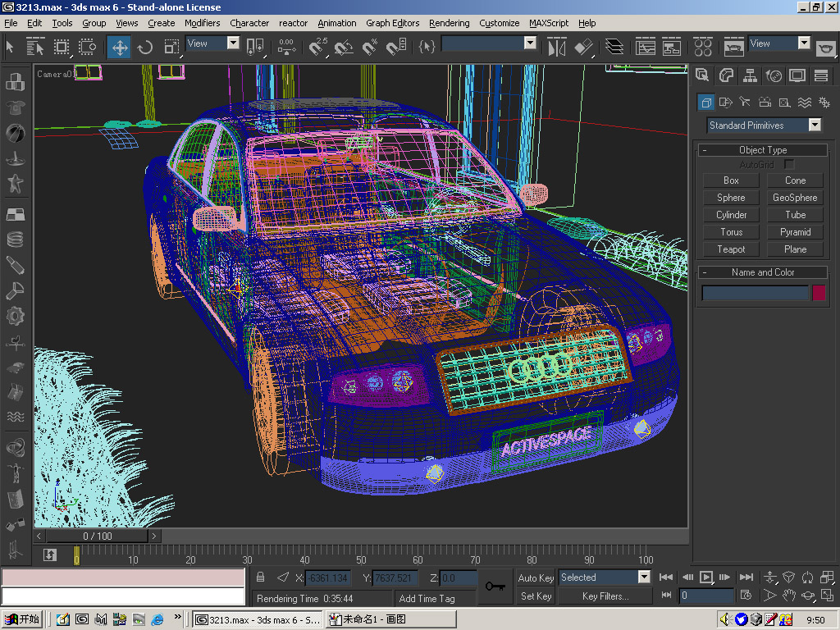Activate the Select and Rotate tool
The width and height of the screenshot is (840, 630).
tap(145, 47)
